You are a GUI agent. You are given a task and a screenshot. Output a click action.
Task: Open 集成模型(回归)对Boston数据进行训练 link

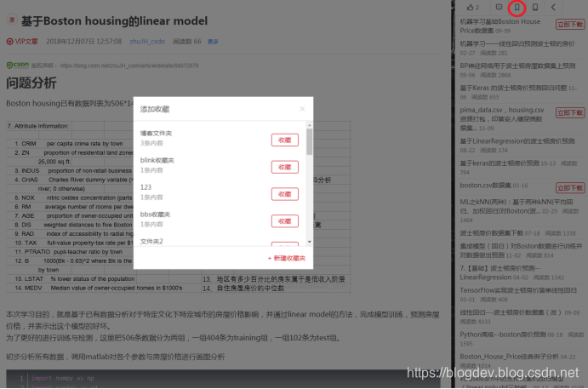521,250
